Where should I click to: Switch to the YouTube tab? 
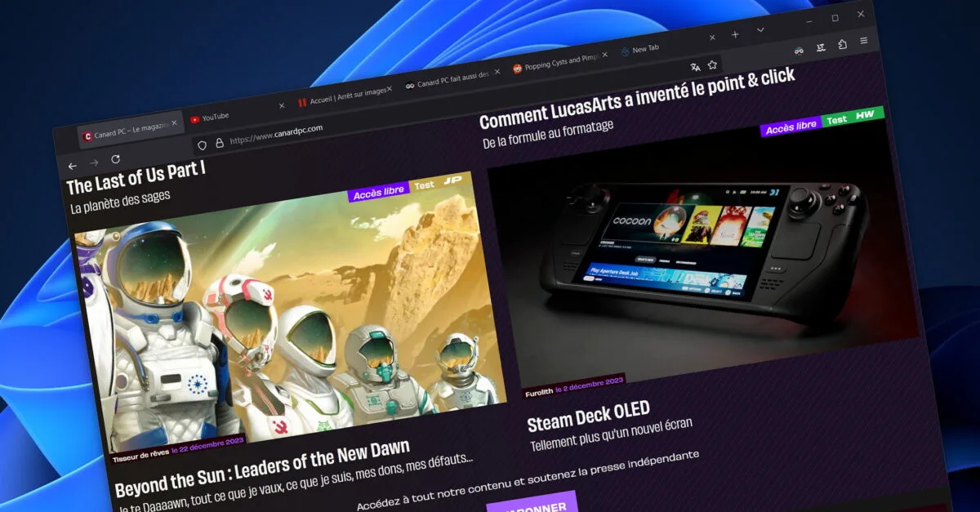click(x=217, y=116)
